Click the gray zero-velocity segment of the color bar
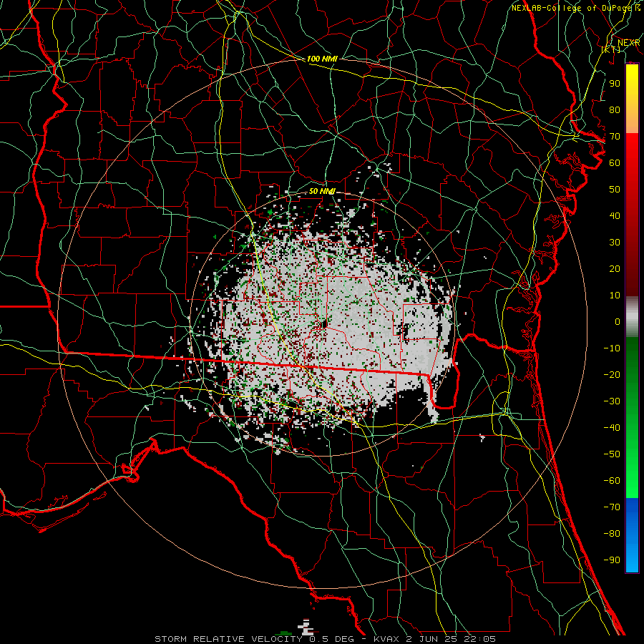Screen dimensions: 644x644 [632, 316]
